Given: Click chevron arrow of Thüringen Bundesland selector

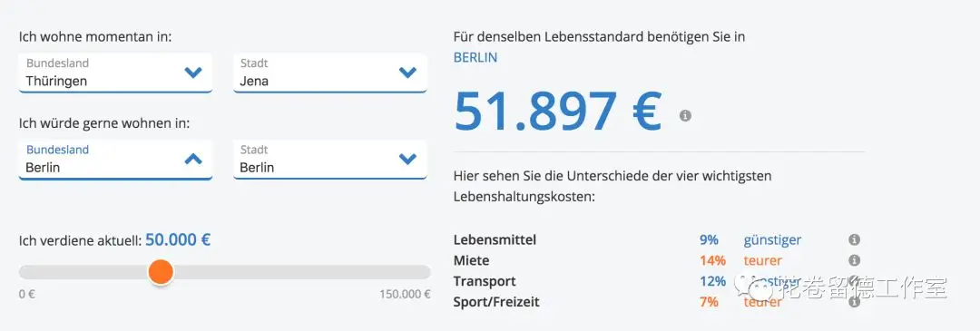Looking at the screenshot, I should pos(193,73).
